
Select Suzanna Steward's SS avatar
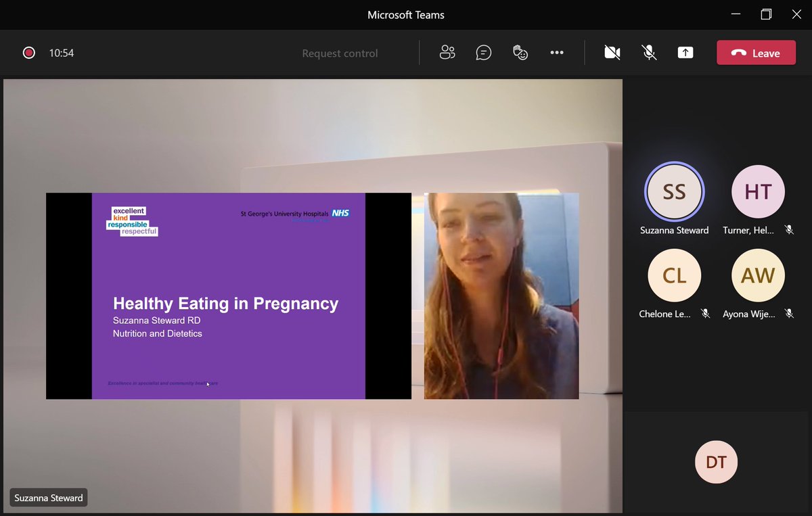674,192
